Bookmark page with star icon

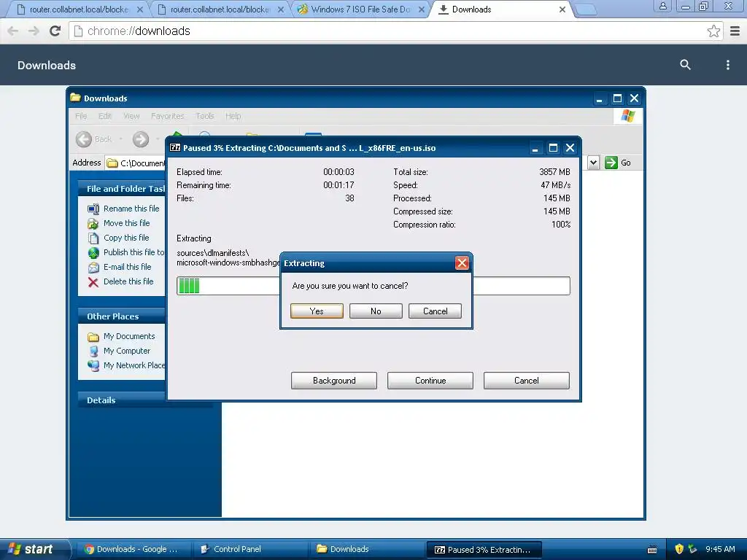point(713,31)
